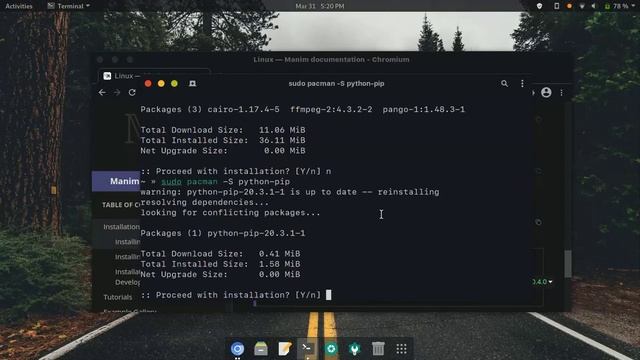Go back in the Chromium window
Image resolution: width=640 pixels, height=360 pixels.
point(102,93)
